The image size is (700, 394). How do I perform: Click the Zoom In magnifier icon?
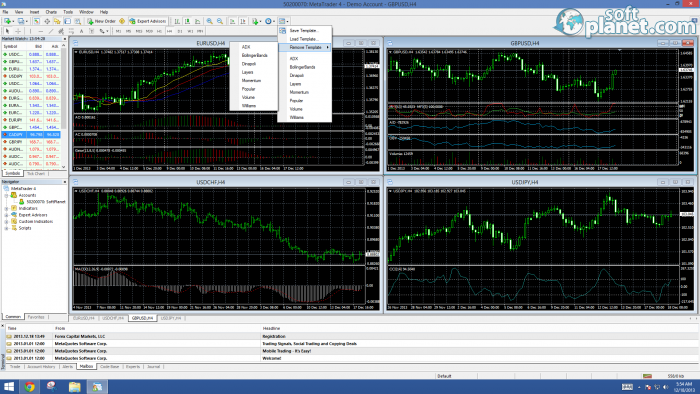tap(209, 21)
